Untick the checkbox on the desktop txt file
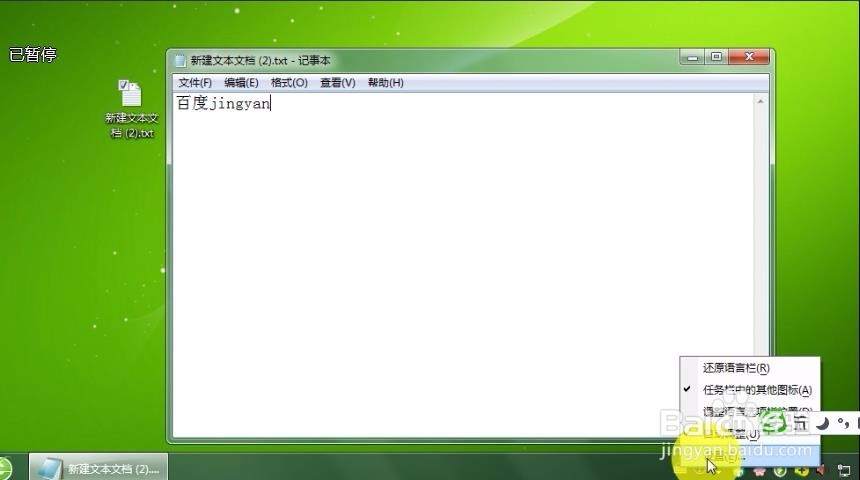 pos(123,85)
